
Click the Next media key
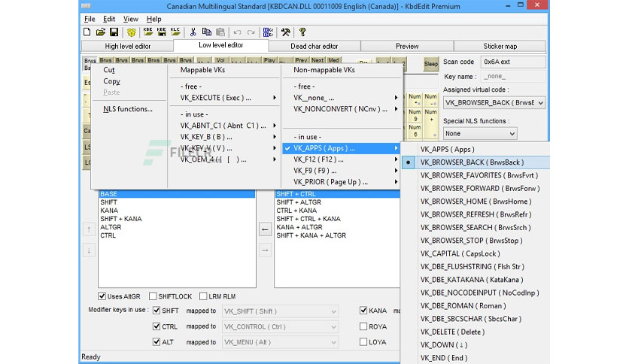click(318, 60)
